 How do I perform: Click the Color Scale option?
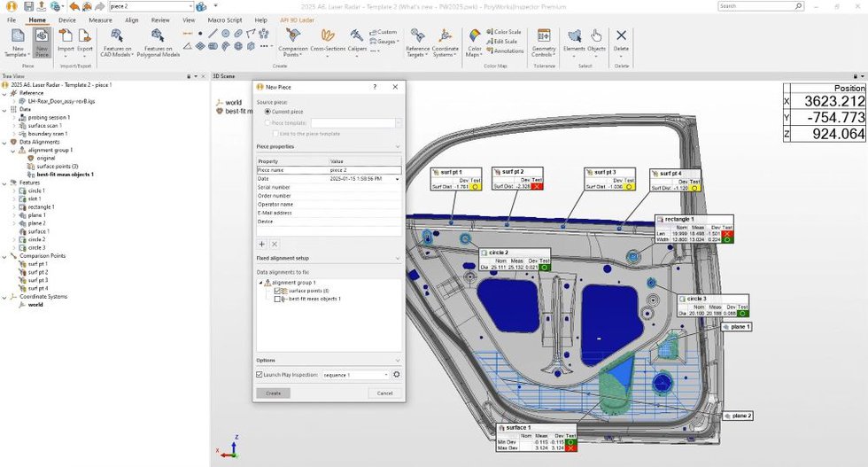point(504,32)
